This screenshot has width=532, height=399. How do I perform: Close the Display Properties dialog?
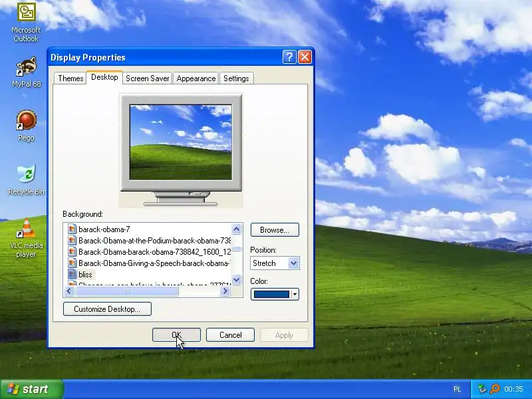click(305, 57)
